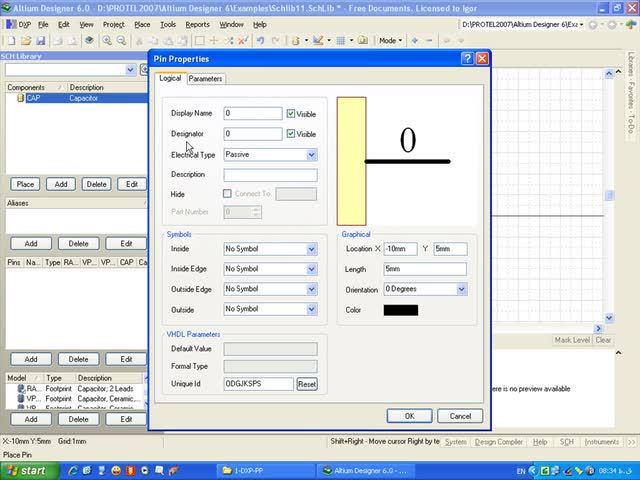640x480 pixels.
Task: Click the home icon beside navigation arrows
Action: 631,24
